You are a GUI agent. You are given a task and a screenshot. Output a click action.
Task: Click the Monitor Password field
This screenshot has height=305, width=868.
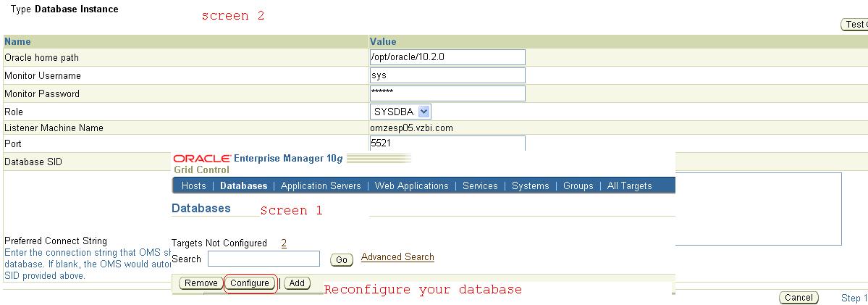pos(447,93)
